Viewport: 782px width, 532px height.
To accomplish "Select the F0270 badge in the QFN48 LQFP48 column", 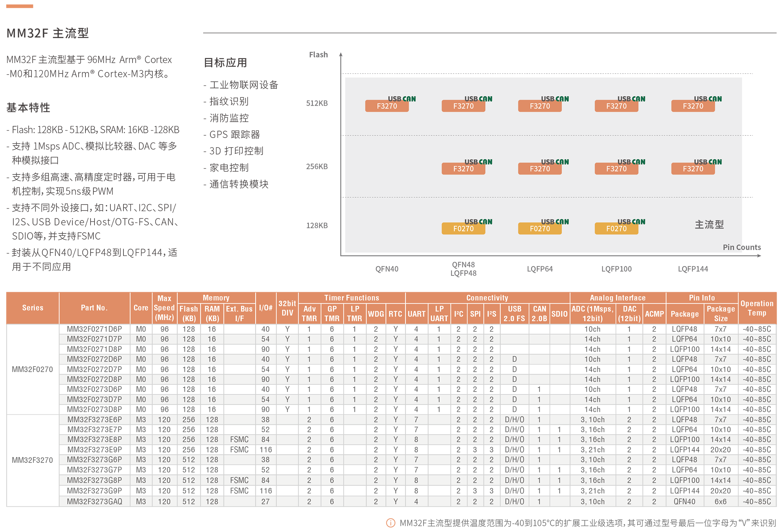I will pos(463,228).
